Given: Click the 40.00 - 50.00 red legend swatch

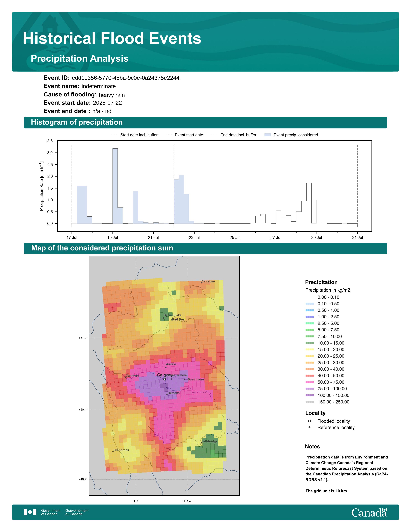Looking at the screenshot, I should click(x=309, y=376).
